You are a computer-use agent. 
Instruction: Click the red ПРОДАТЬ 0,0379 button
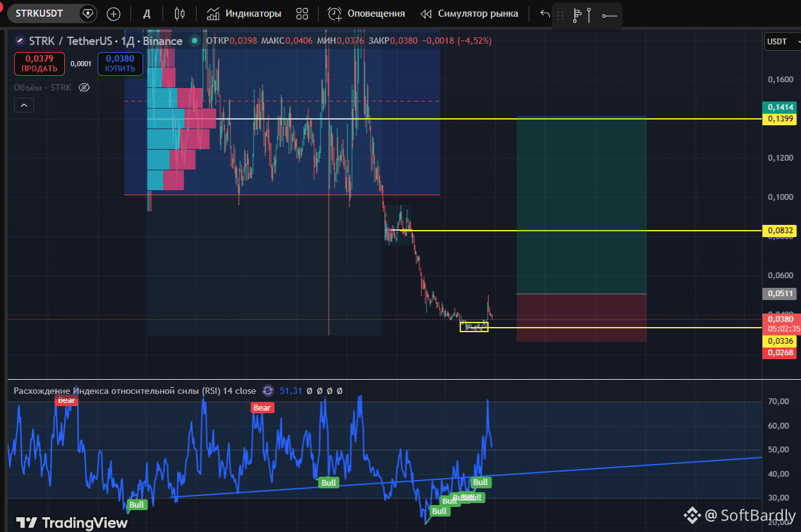pos(39,64)
